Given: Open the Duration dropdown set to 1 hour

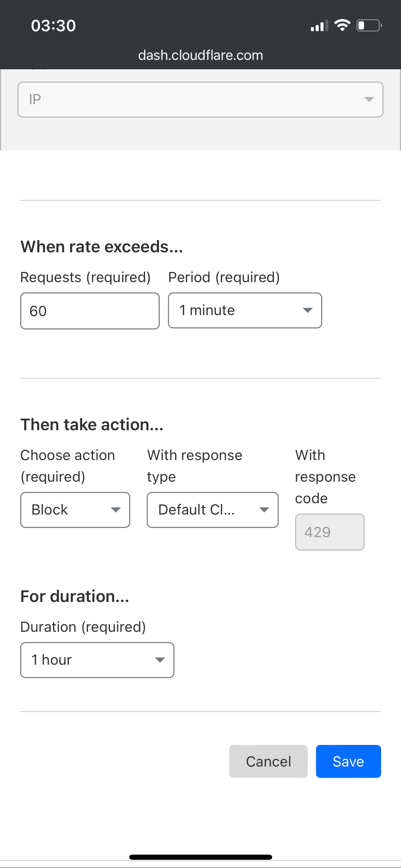Looking at the screenshot, I should tap(97, 660).
